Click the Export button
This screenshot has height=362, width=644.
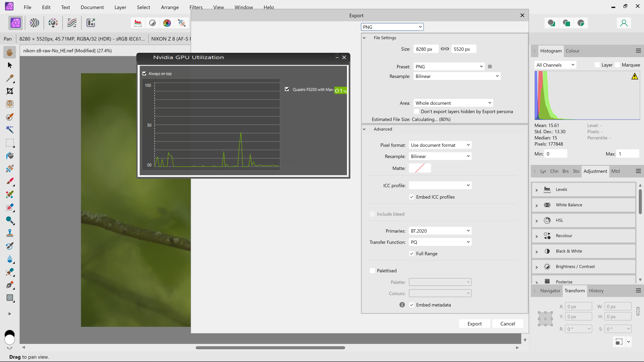click(474, 323)
